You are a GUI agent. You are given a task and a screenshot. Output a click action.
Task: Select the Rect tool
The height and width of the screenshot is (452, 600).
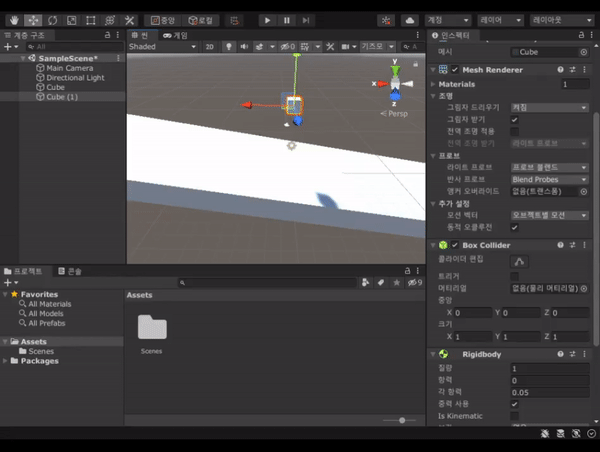point(91,20)
